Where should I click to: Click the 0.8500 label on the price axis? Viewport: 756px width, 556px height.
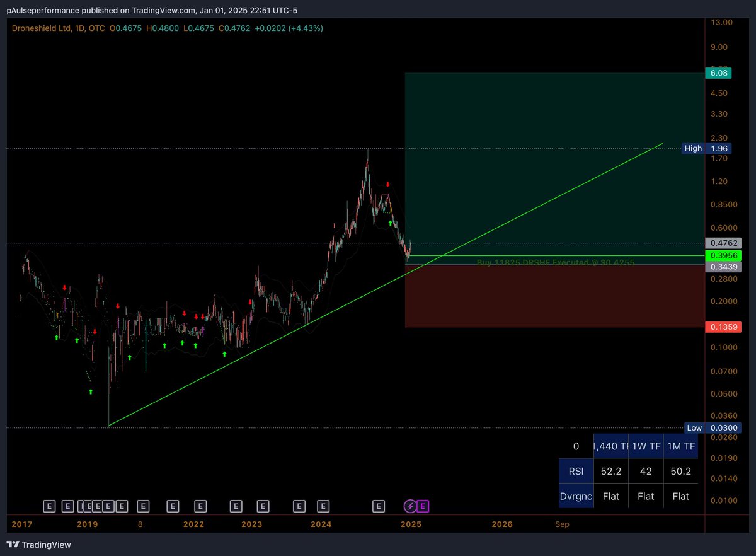(723, 204)
